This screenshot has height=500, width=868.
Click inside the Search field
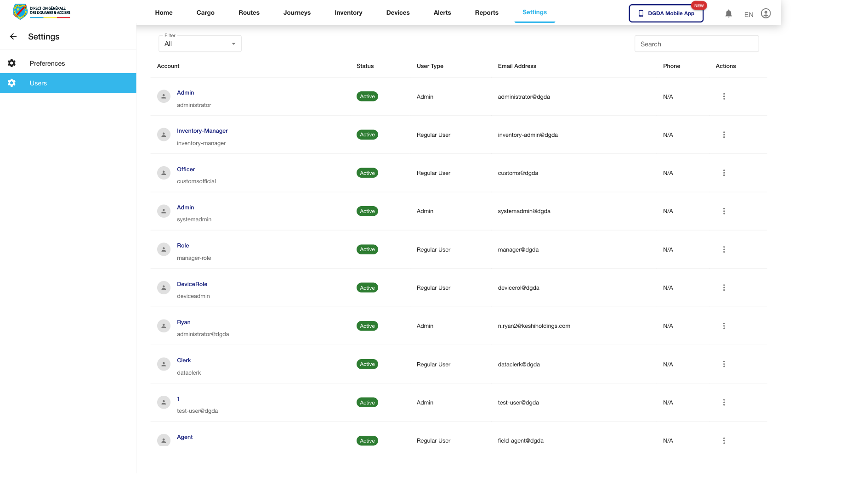[x=696, y=44]
